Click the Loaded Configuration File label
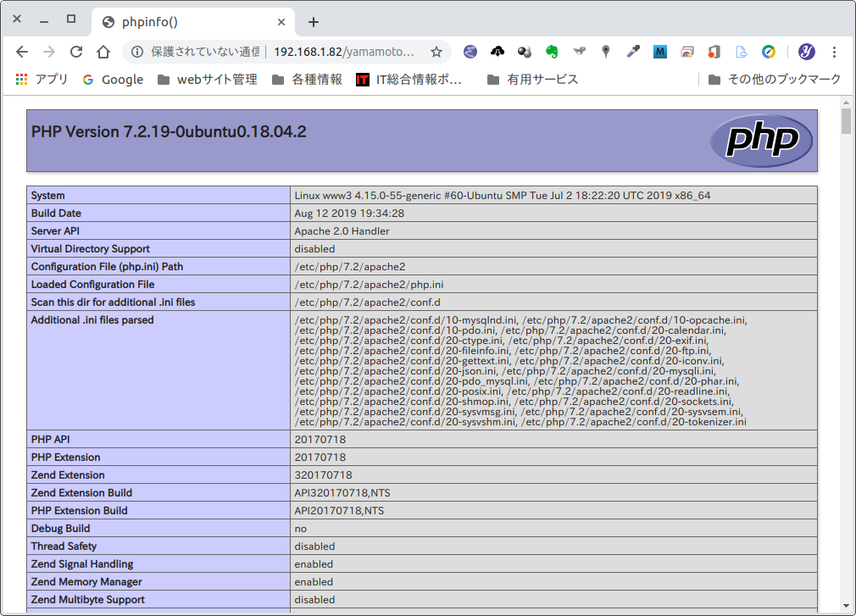 [x=93, y=284]
